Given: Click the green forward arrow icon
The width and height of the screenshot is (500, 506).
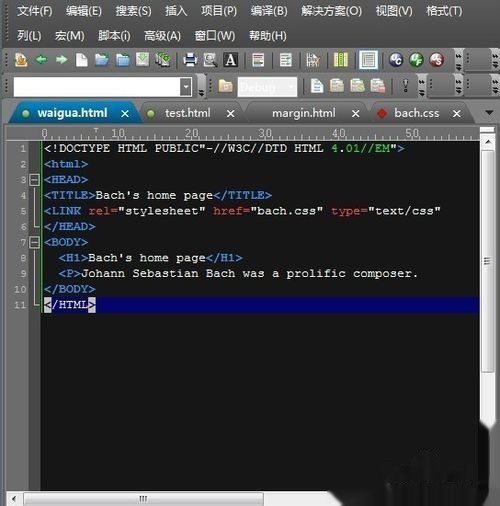Looking at the screenshot, I should (x=62, y=60).
